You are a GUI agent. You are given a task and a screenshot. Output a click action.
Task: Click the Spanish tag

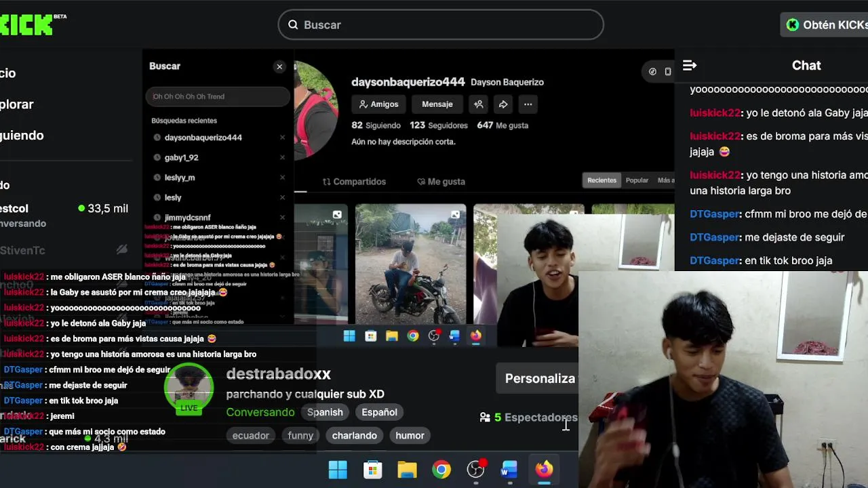(325, 412)
